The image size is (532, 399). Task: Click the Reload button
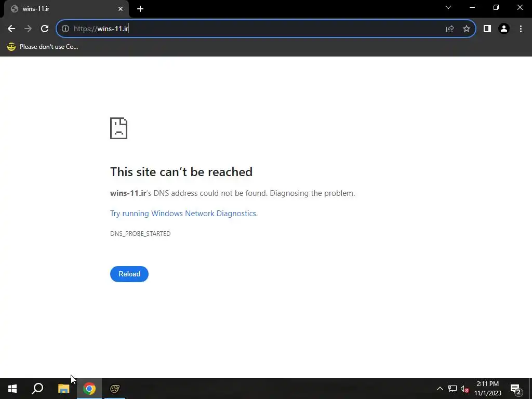point(129,274)
